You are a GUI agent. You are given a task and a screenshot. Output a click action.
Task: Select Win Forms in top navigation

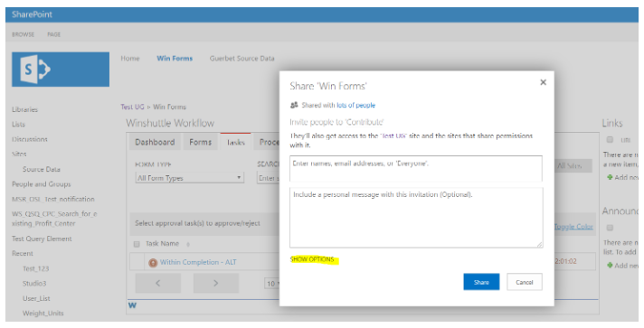pyautogui.click(x=175, y=59)
